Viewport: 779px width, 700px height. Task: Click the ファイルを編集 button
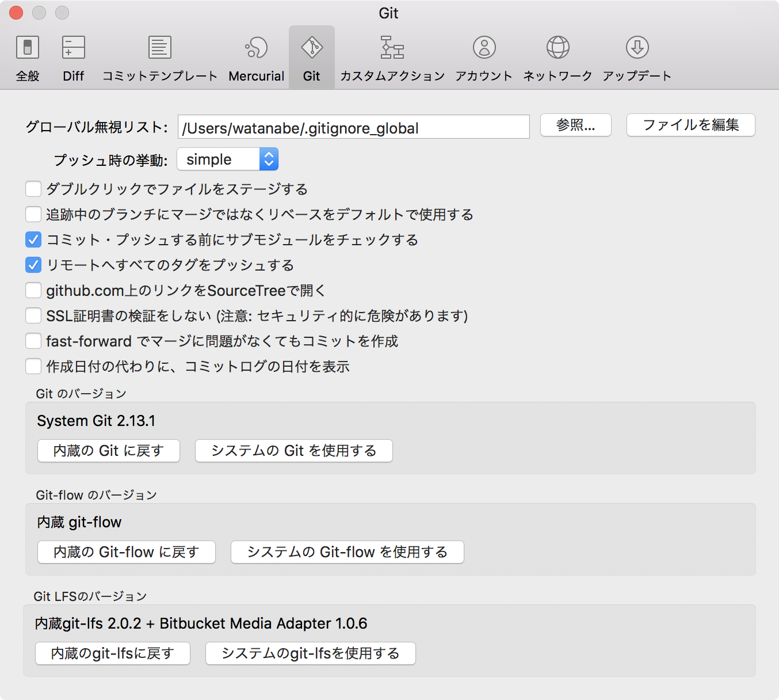[690, 125]
